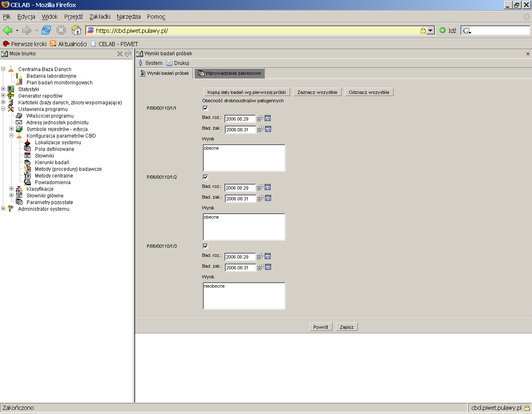Click the Zaznacz wszystkie button
This screenshot has height=414, width=532.
(317, 92)
